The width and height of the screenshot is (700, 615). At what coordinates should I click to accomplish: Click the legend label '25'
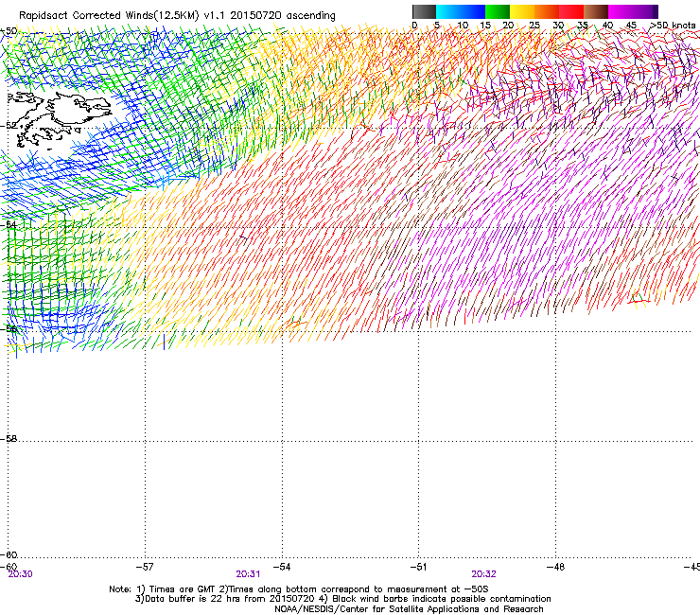534,25
